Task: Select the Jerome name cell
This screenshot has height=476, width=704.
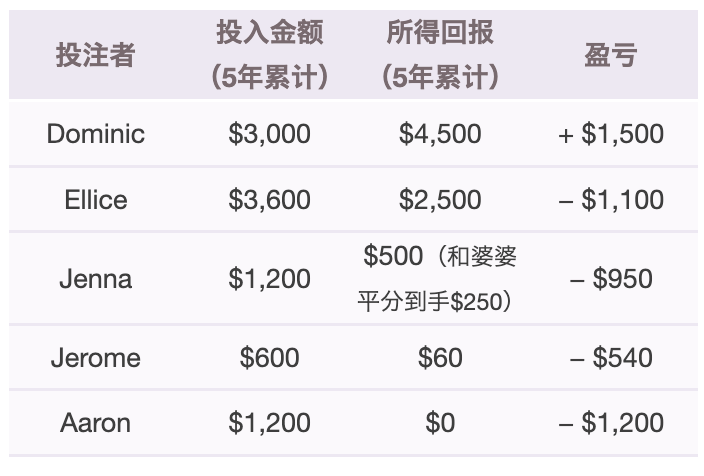Action: (96, 358)
